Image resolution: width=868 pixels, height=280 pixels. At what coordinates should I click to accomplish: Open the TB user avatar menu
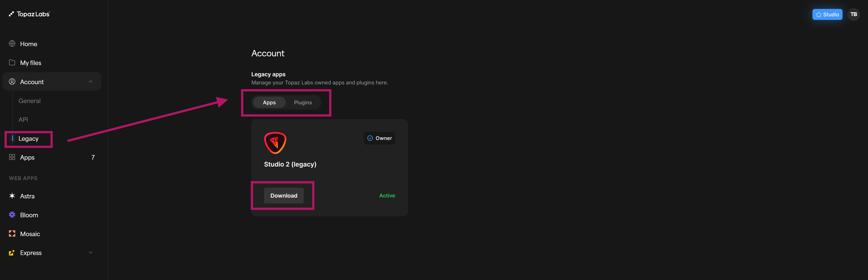(x=853, y=15)
